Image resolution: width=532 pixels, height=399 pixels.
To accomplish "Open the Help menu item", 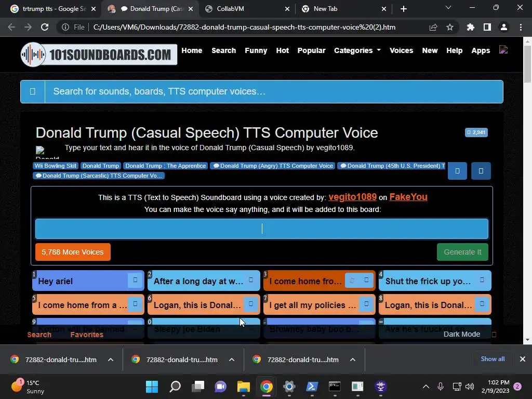I will 454,50.
